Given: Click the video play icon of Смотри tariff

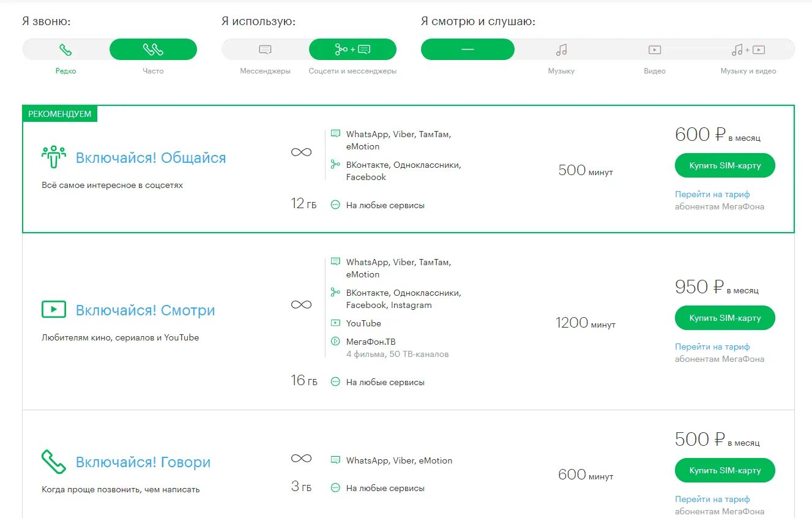Looking at the screenshot, I should pos(54,309).
